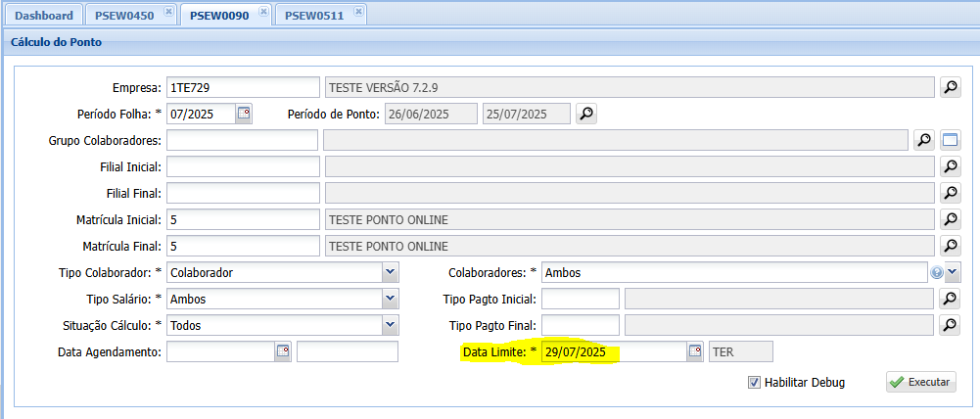Open the Tipo Pagto Final lookup magnifier

(950, 325)
